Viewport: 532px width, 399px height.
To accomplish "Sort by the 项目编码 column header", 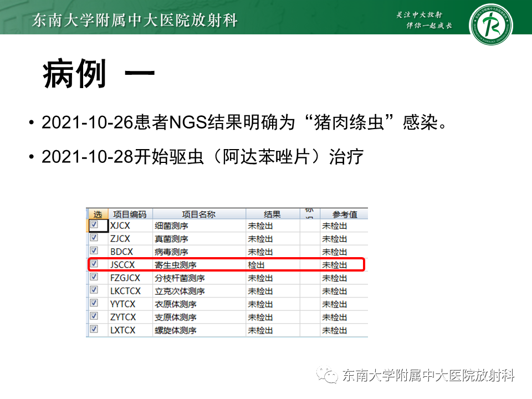I will 130,214.
